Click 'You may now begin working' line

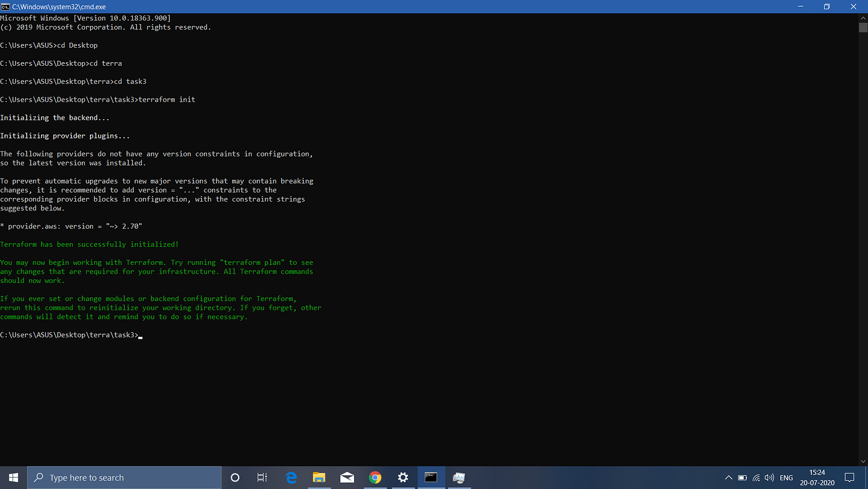(157, 262)
